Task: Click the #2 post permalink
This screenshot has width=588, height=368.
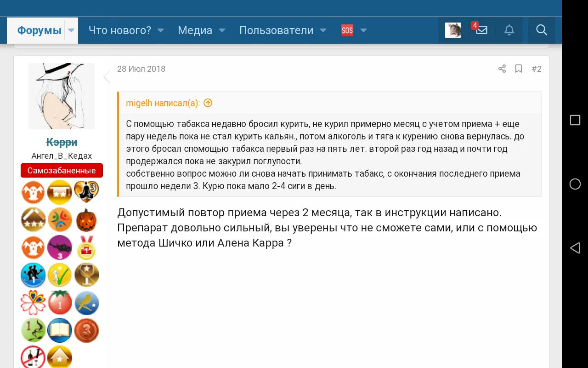Action: point(536,69)
